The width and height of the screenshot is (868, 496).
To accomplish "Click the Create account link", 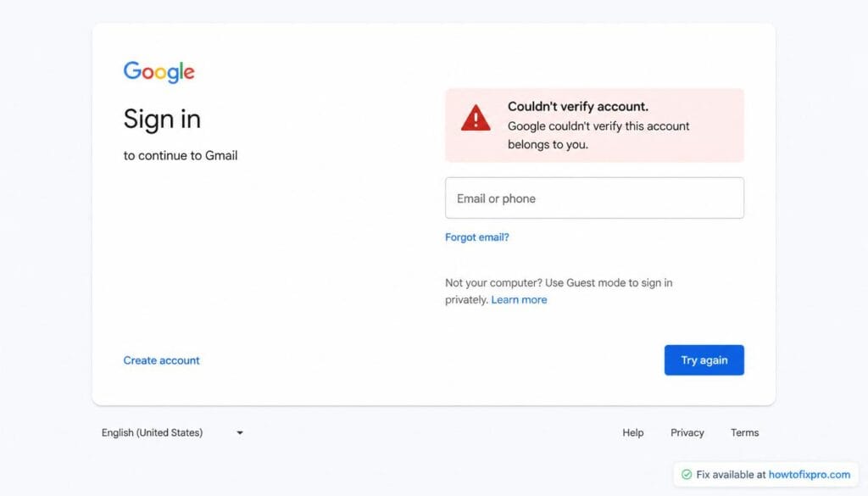I will (161, 360).
